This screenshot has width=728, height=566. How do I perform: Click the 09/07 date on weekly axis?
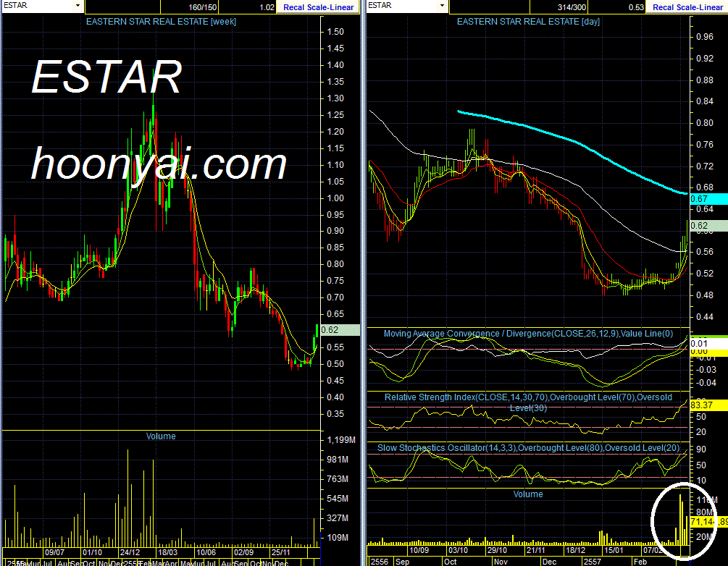pos(54,552)
